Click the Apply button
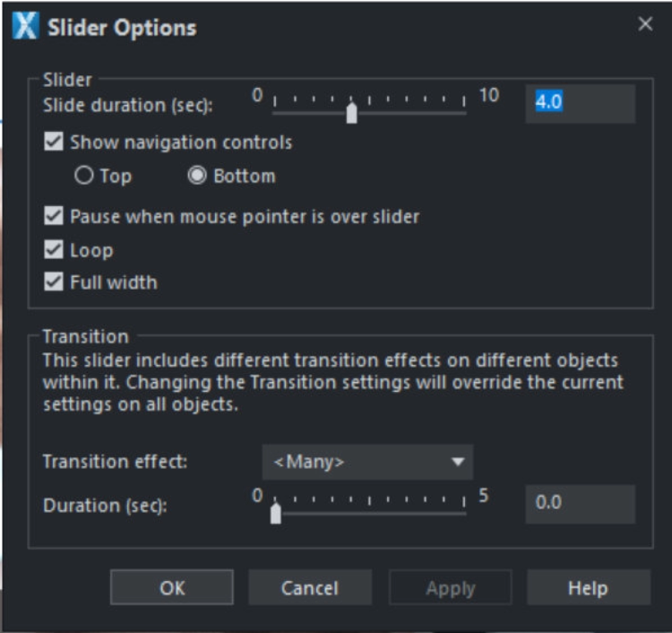The image size is (672, 633). pyautogui.click(x=450, y=588)
